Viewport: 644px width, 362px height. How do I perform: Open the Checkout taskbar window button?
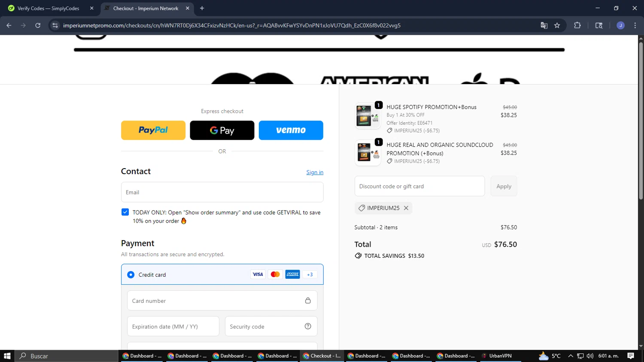click(322, 356)
